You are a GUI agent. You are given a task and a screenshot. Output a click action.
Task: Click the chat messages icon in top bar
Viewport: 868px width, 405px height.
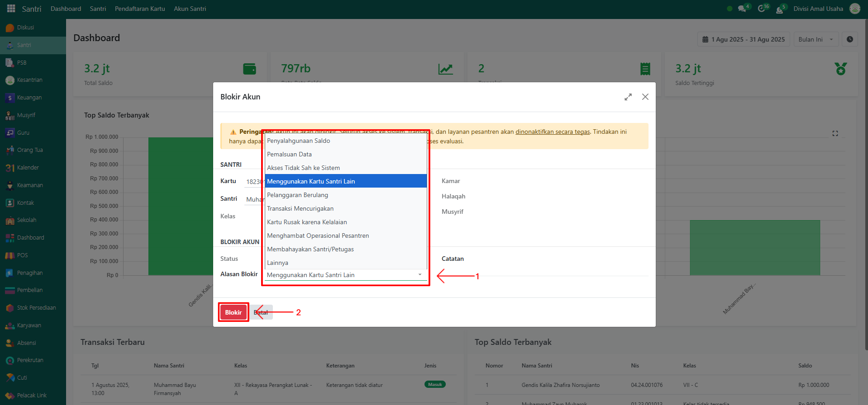click(742, 9)
